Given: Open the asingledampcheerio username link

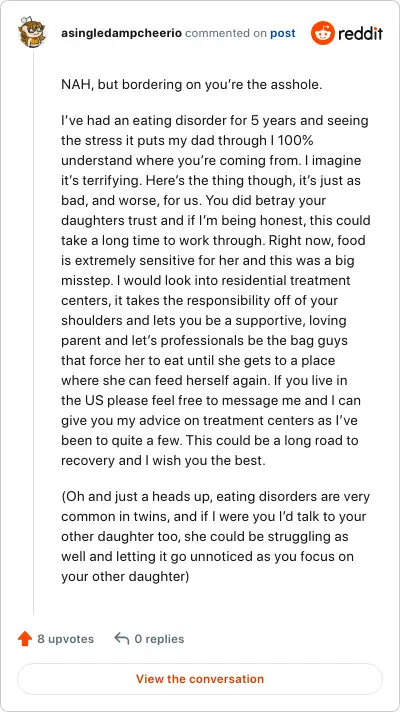Looking at the screenshot, I should coord(121,33).
